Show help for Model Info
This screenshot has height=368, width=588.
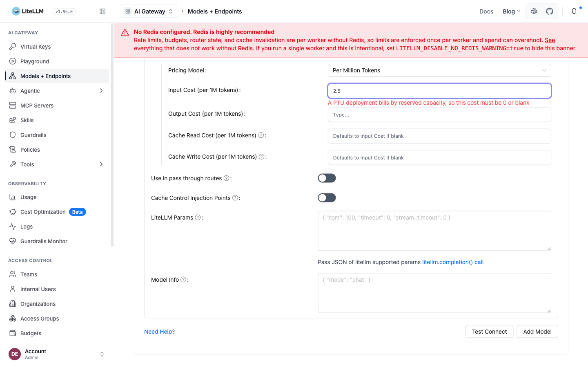[183, 280]
